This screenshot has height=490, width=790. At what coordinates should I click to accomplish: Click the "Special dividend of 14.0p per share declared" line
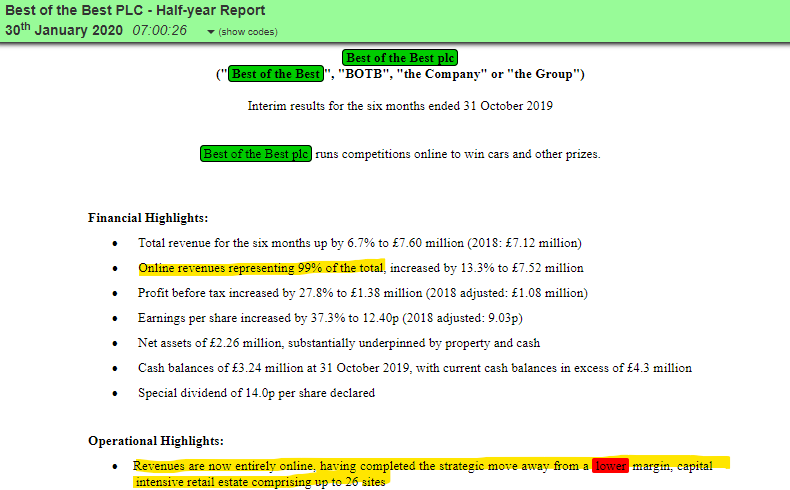(256, 393)
